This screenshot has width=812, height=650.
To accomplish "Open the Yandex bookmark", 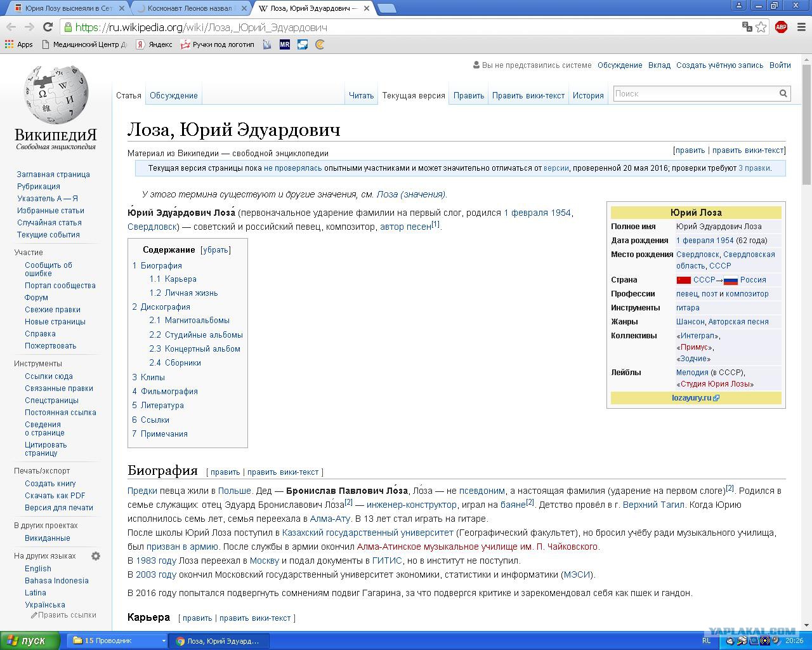I will click(x=154, y=44).
